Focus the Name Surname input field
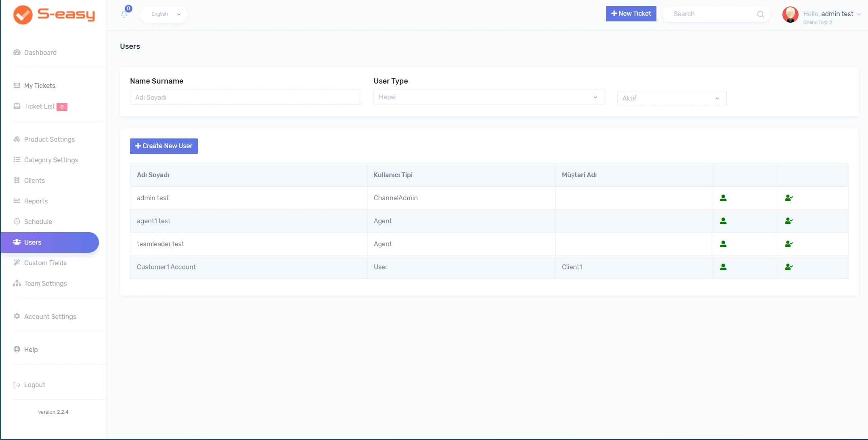The height and width of the screenshot is (440, 868). coord(245,97)
